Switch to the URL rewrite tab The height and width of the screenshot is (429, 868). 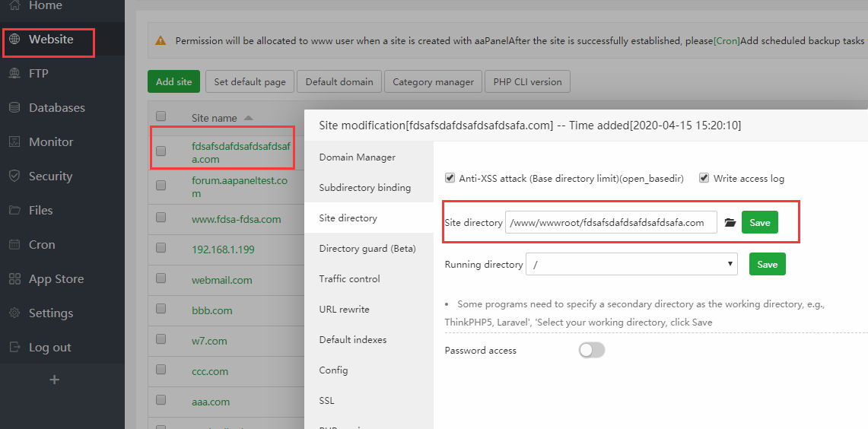[x=344, y=310]
